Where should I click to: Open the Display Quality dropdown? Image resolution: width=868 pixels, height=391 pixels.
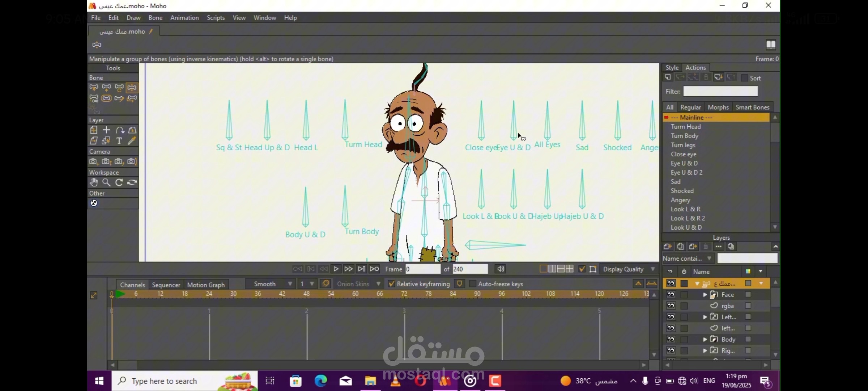tap(629, 269)
